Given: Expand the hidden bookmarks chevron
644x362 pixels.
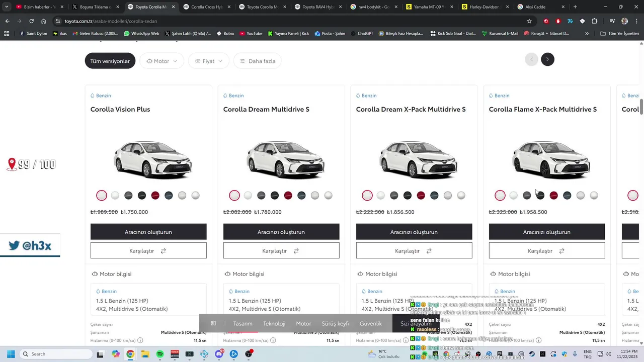Looking at the screenshot, I should point(587,33).
